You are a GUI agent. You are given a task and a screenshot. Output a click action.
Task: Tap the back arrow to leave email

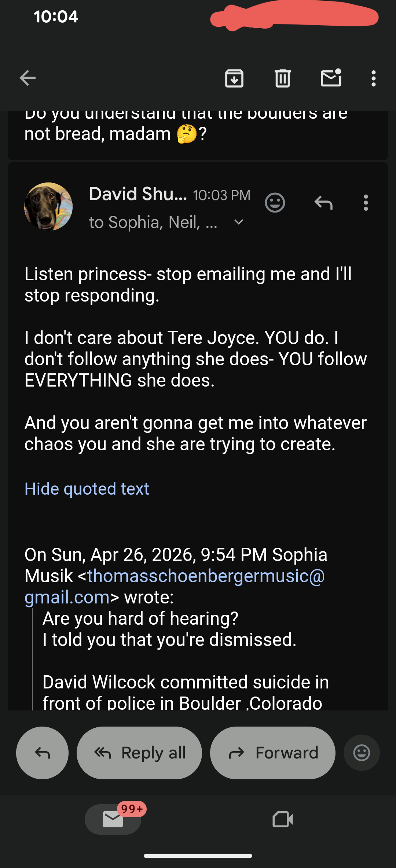(x=27, y=78)
